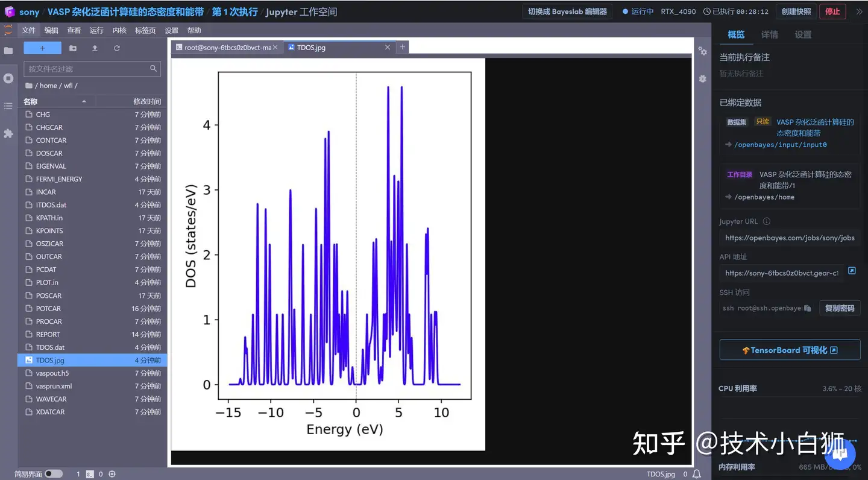Click the sony breadcrumb link

pyautogui.click(x=29, y=12)
